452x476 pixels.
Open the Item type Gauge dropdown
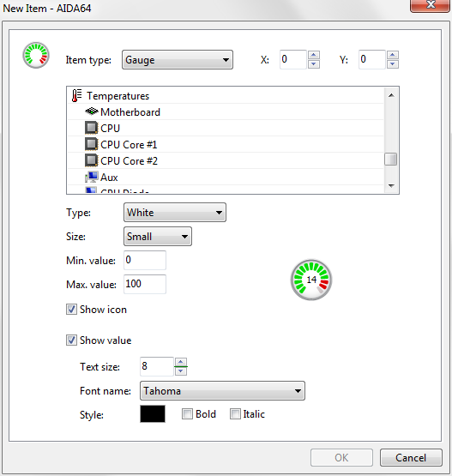tap(178, 60)
